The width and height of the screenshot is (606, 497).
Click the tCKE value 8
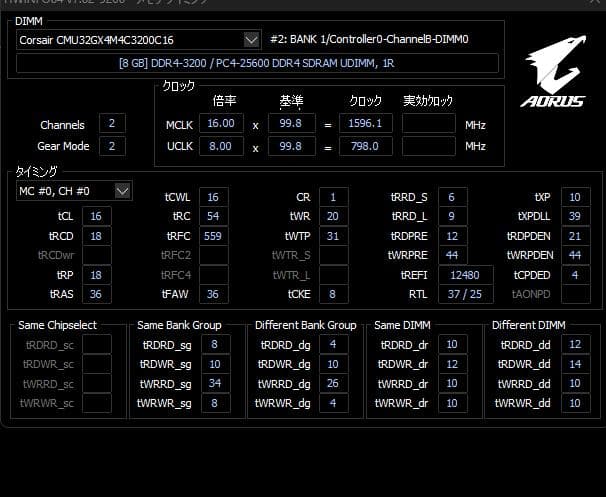334,294
